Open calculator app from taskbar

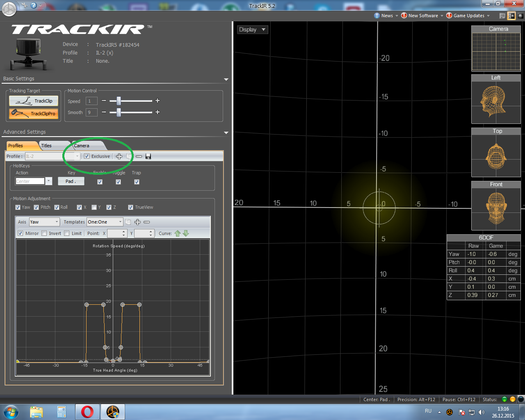coord(62,412)
